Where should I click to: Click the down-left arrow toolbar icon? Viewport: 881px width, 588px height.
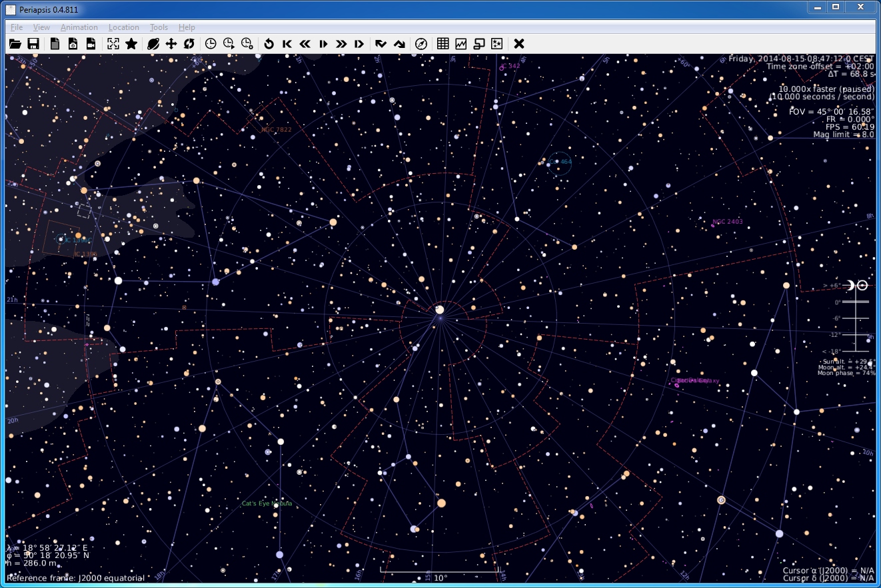click(x=381, y=44)
